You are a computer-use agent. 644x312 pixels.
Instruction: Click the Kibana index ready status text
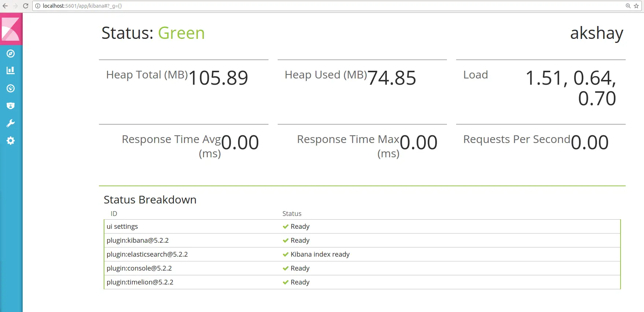320,254
